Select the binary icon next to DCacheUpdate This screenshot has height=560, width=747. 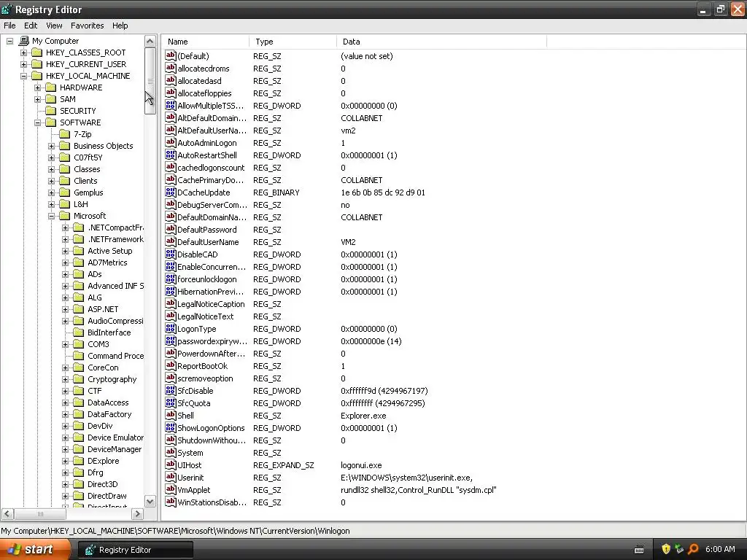[171, 192]
